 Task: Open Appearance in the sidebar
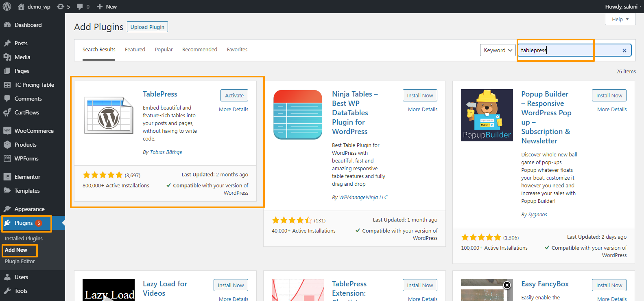click(29, 209)
